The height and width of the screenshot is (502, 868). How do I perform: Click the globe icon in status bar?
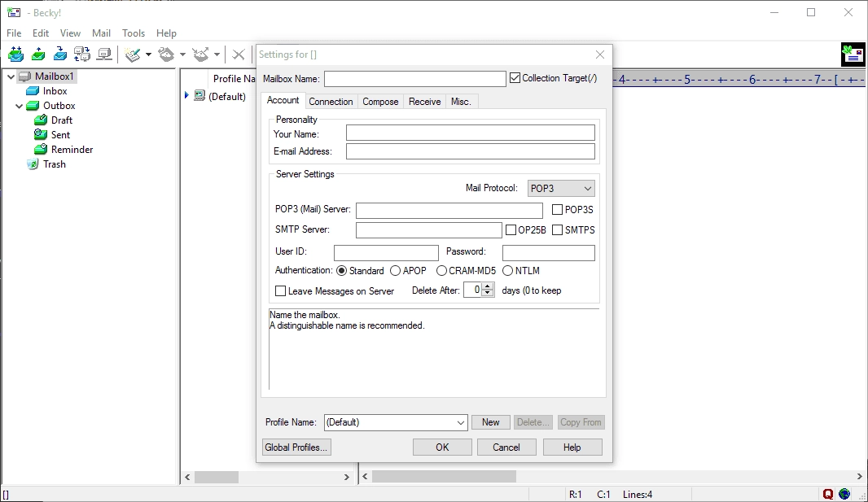(x=844, y=494)
